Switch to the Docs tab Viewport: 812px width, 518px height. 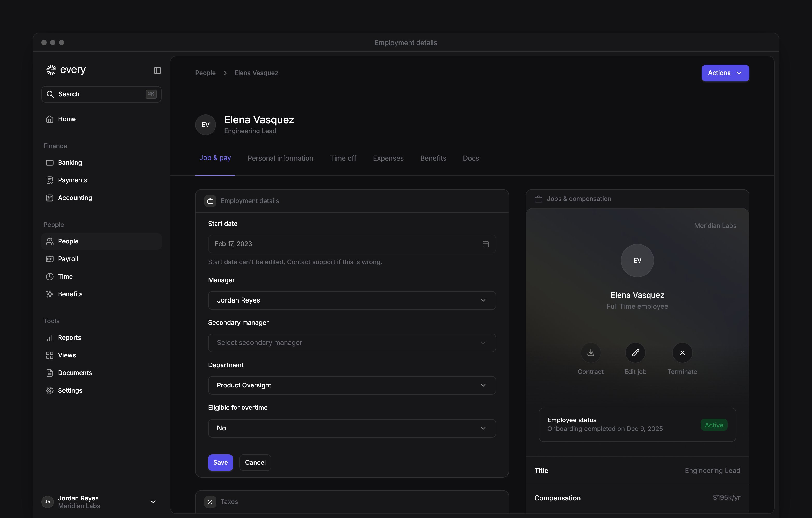[x=471, y=158]
